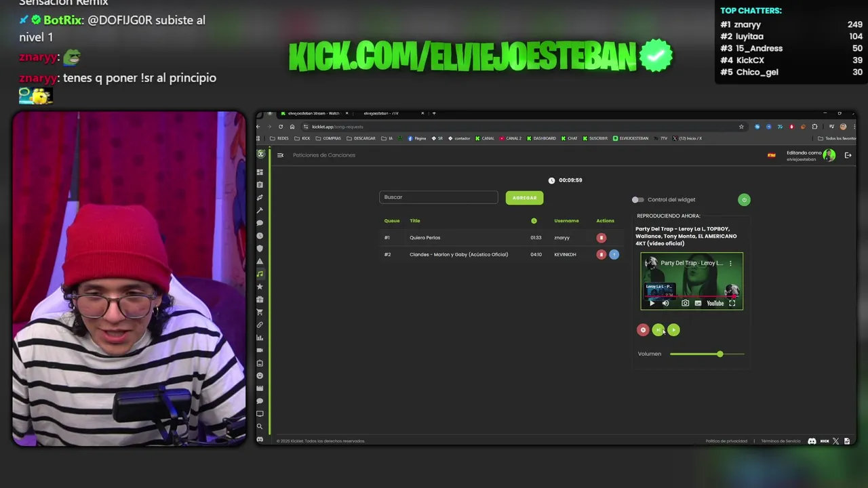Click the green power button near widget control
The height and width of the screenshot is (488, 868).
(x=744, y=199)
